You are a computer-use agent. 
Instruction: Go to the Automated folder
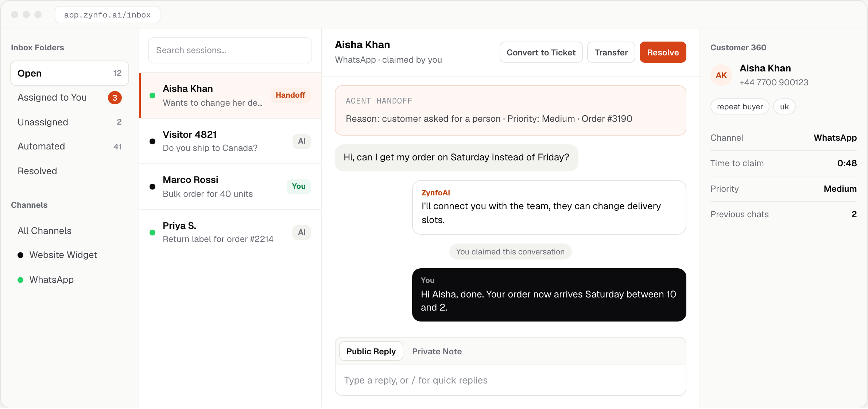point(70,147)
